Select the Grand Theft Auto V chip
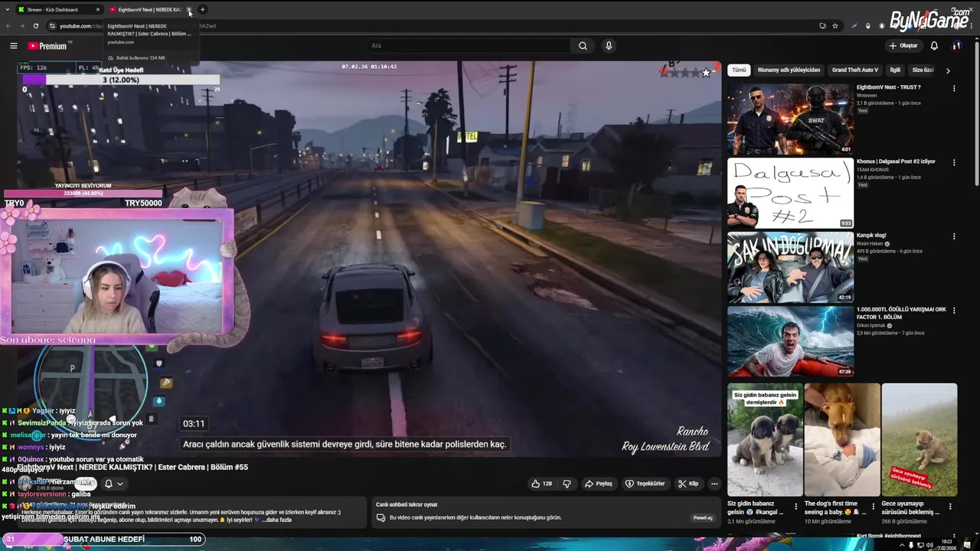 click(854, 70)
